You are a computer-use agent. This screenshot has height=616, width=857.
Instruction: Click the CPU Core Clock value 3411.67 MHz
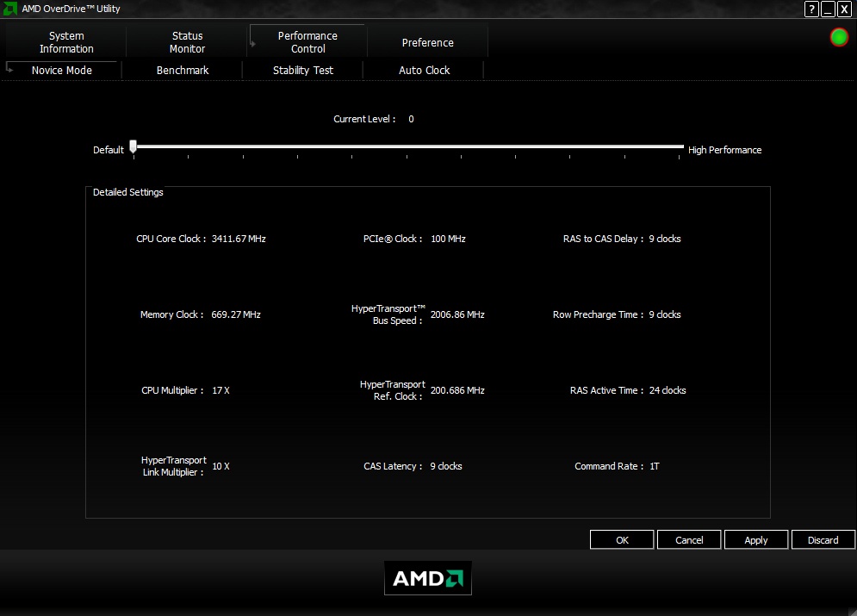(239, 239)
